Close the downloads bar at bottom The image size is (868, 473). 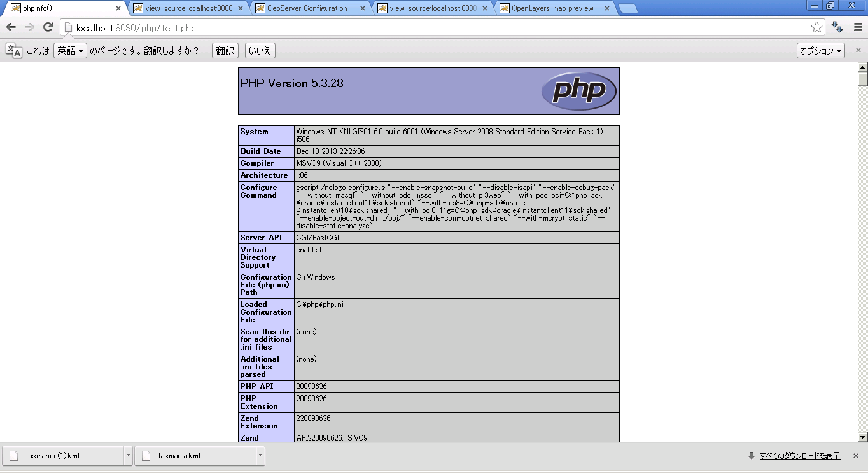(x=856, y=456)
